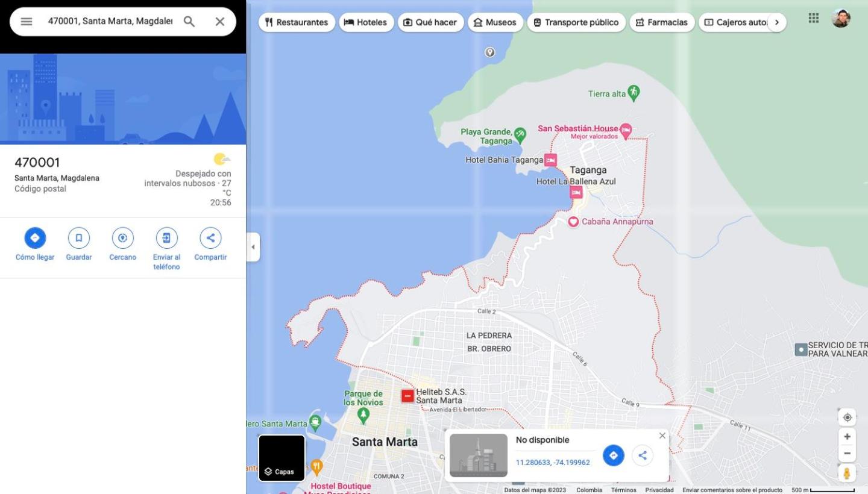Open the Google apps grid

(x=814, y=18)
